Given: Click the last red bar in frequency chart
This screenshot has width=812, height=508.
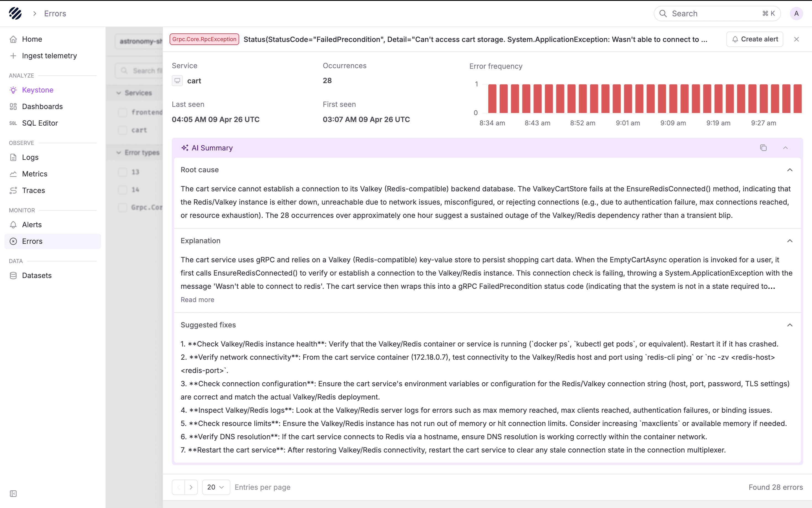Looking at the screenshot, I should [798, 99].
